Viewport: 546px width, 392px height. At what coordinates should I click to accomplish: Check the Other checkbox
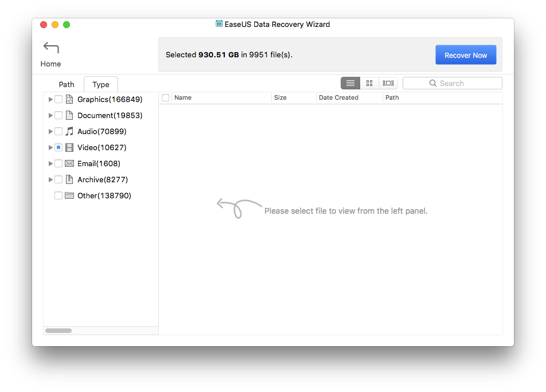point(58,195)
